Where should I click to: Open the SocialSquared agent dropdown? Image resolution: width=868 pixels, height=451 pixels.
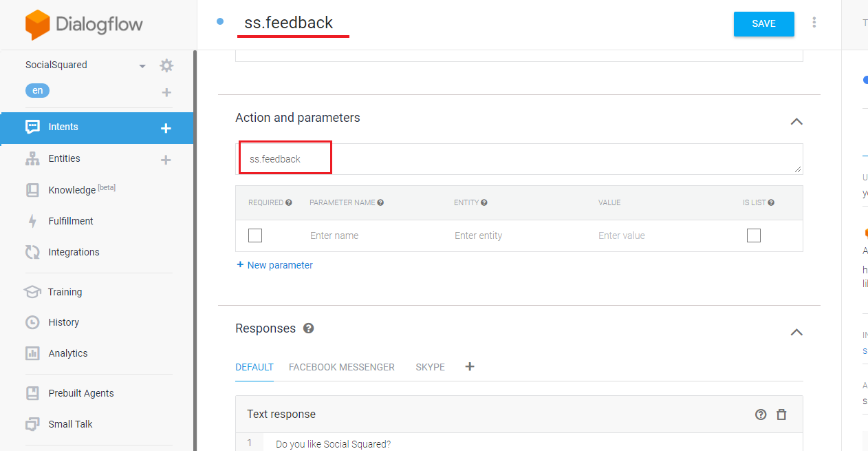pyautogui.click(x=142, y=66)
